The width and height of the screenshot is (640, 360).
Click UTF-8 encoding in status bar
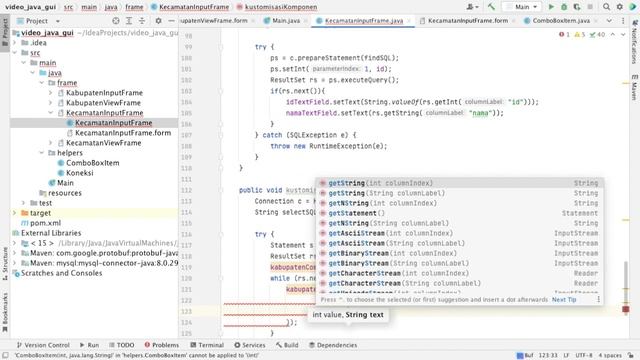pos(584,356)
